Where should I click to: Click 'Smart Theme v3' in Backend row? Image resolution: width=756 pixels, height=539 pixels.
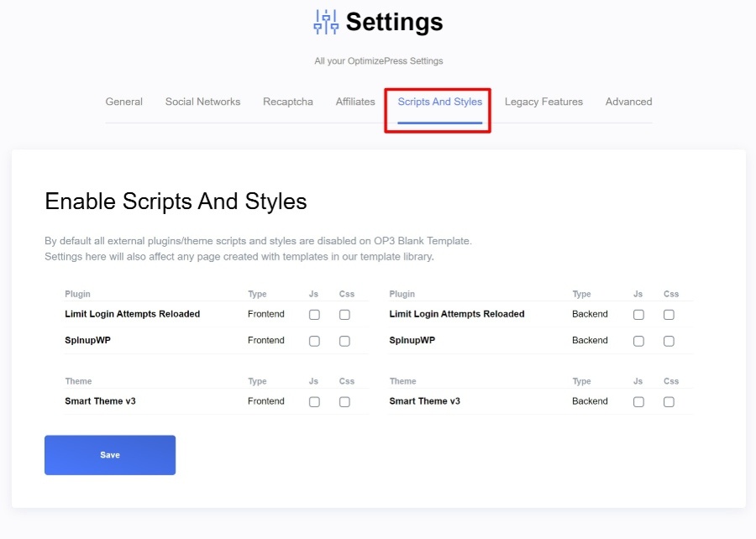pyautogui.click(x=425, y=401)
